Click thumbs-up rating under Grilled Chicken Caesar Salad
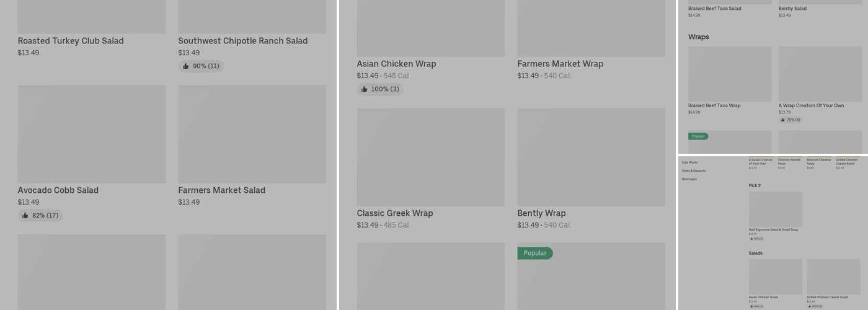The height and width of the screenshot is (310, 868). [x=814, y=306]
